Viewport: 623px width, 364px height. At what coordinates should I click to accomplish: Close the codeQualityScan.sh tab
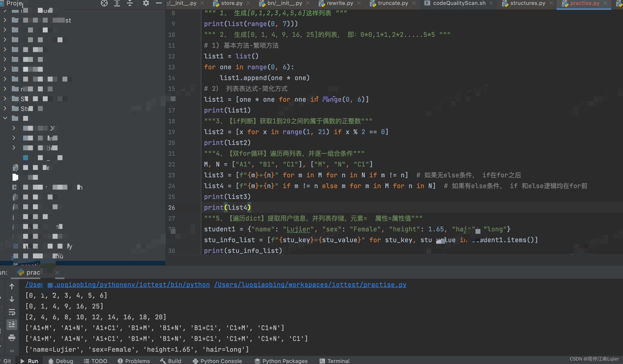click(491, 3)
